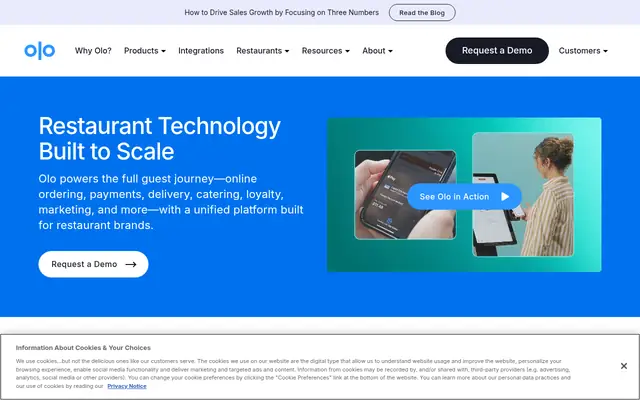Expand the Products dropdown menu

144,51
